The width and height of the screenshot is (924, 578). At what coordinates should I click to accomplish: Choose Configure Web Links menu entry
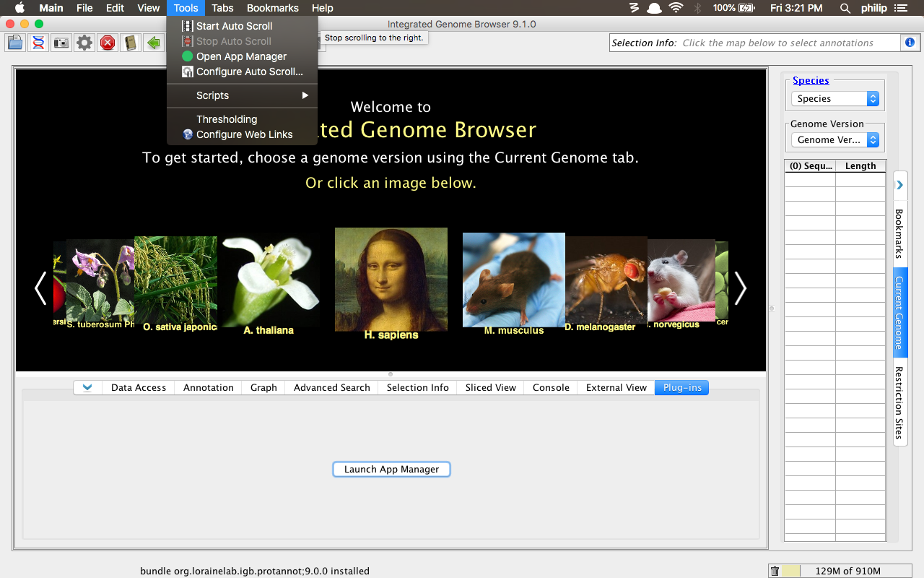tap(242, 134)
